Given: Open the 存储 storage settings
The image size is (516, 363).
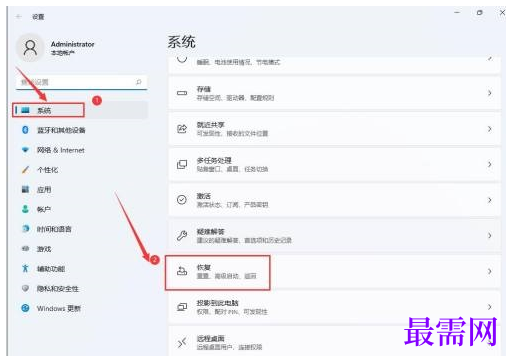Looking at the screenshot, I should 334,93.
